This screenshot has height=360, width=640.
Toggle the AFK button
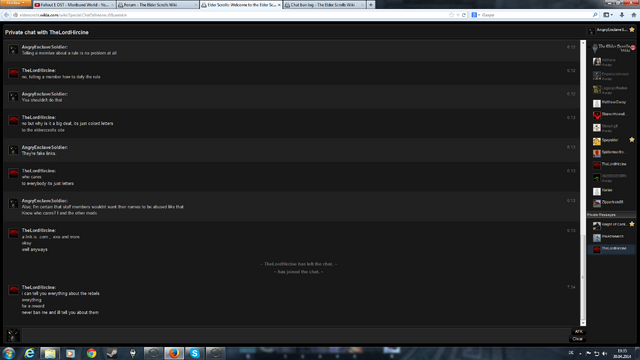coord(578,332)
